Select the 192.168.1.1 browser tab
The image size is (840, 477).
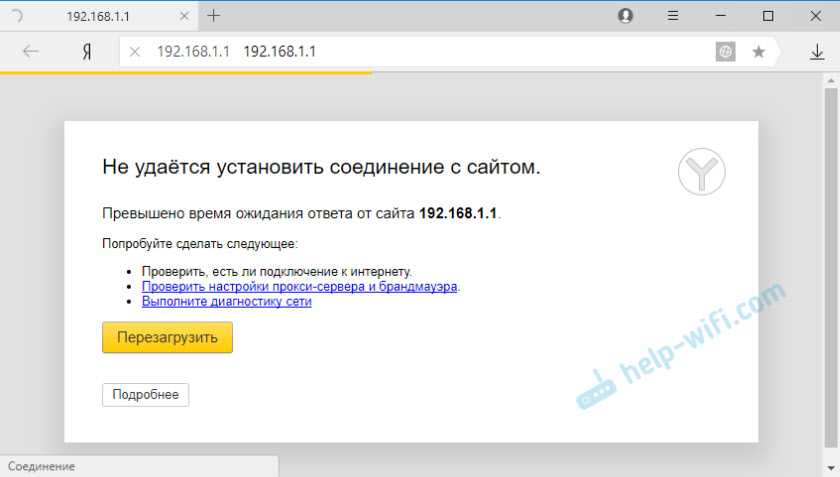tap(100, 16)
